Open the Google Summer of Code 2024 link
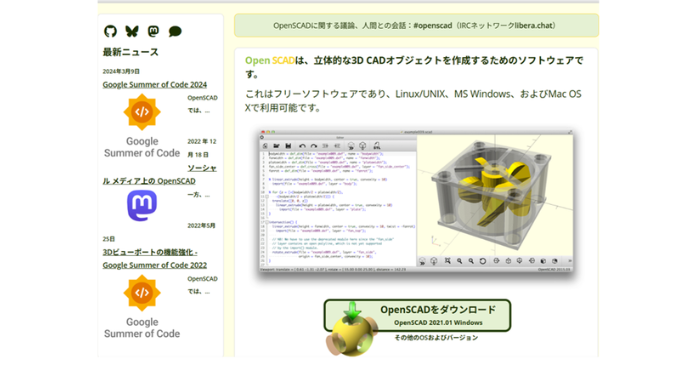This screenshot has width=698, height=365. pos(154,85)
